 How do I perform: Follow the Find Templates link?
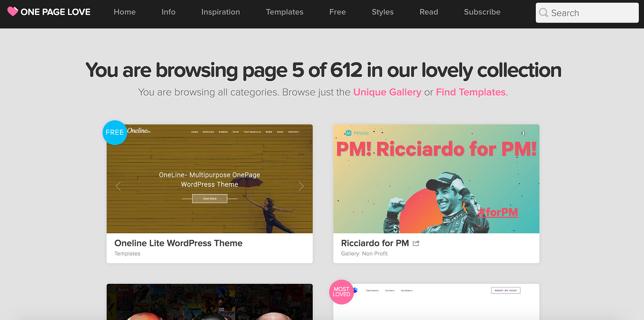[471, 92]
